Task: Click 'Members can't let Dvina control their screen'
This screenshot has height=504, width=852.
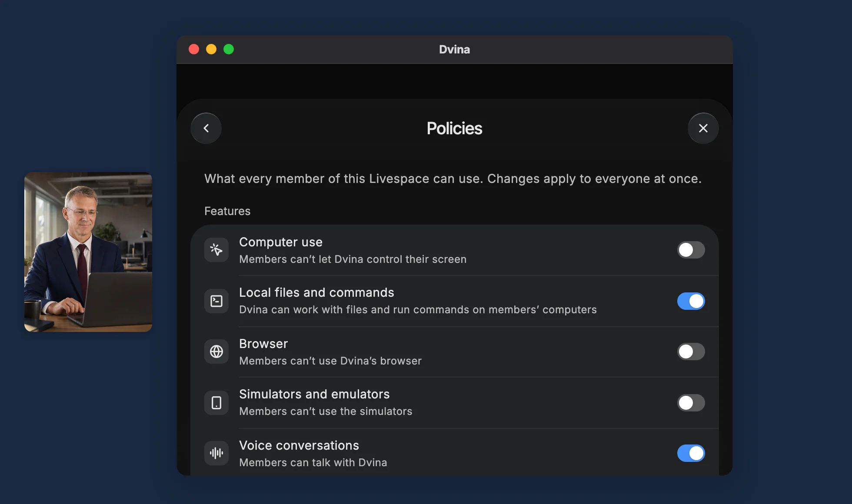Action: tap(353, 259)
